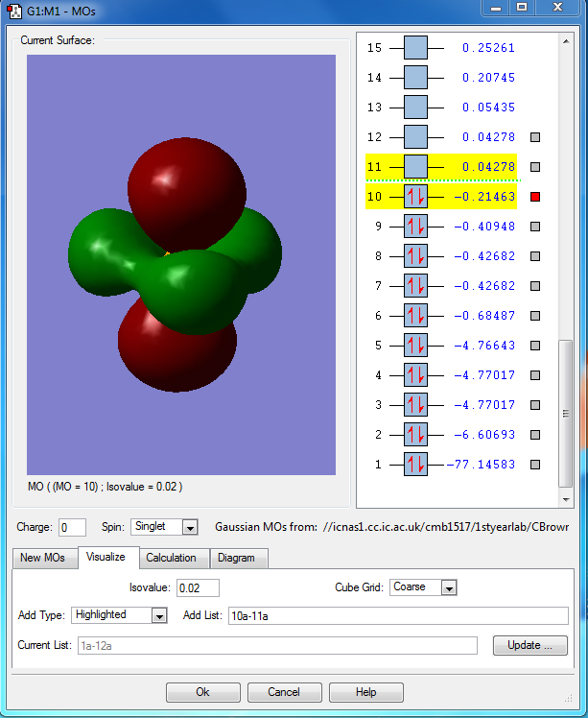Toggle the red surface marker for orbital 10
Image resolution: width=588 pixels, height=718 pixels.
coord(535,197)
